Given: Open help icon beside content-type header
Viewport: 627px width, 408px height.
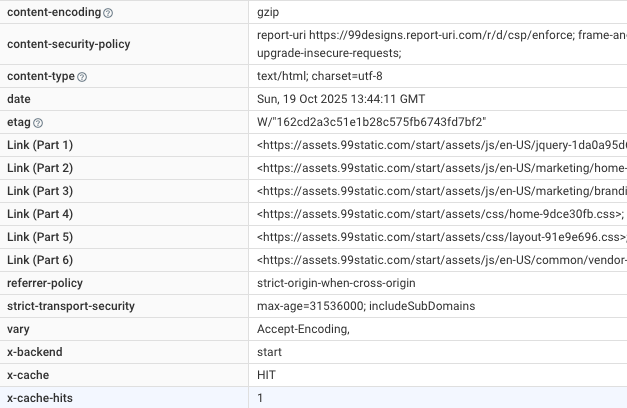Looking at the screenshot, I should point(82,77).
